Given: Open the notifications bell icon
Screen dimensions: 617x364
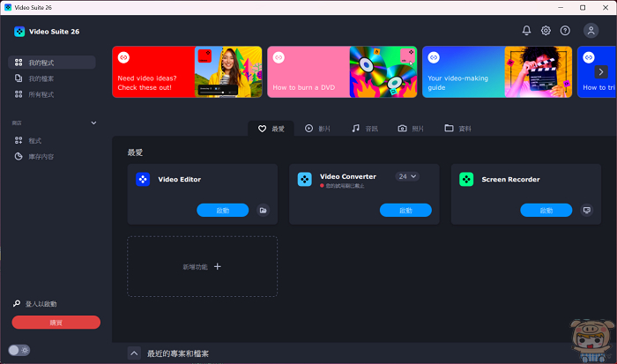Looking at the screenshot, I should [526, 31].
